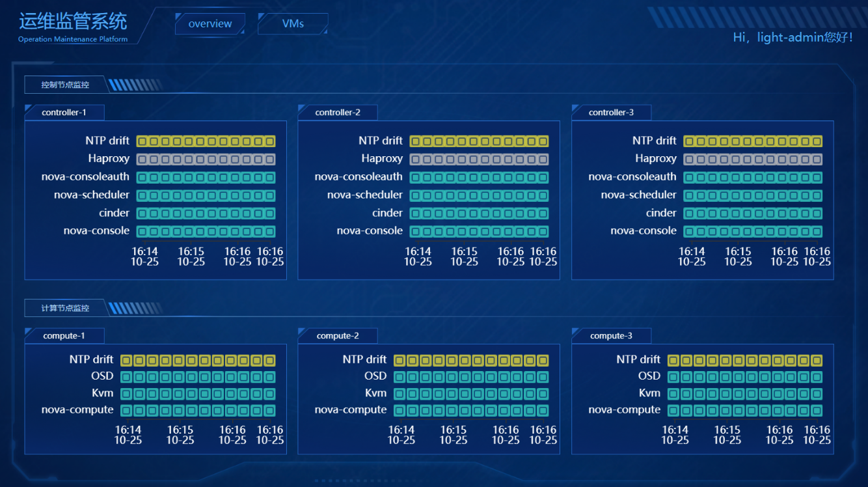Click the 运维监管系统 platform title
This screenshot has height=487, width=868.
pyautogui.click(x=73, y=21)
